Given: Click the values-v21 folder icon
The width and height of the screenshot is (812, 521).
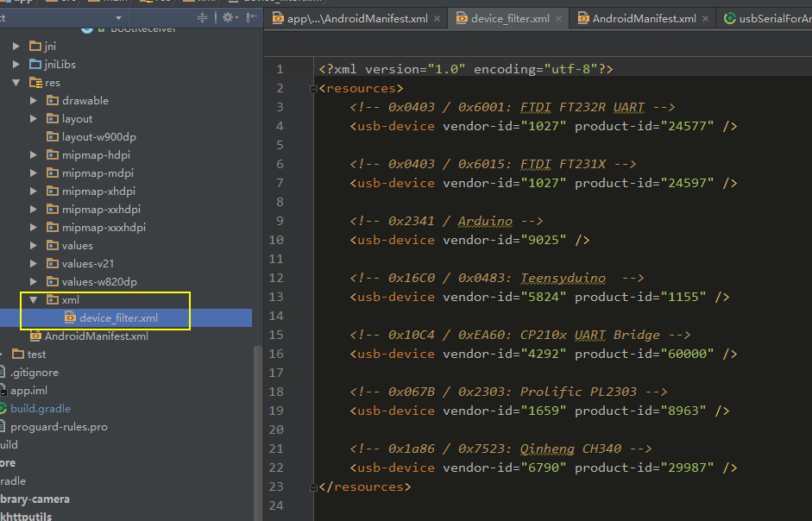Looking at the screenshot, I should tap(53, 264).
